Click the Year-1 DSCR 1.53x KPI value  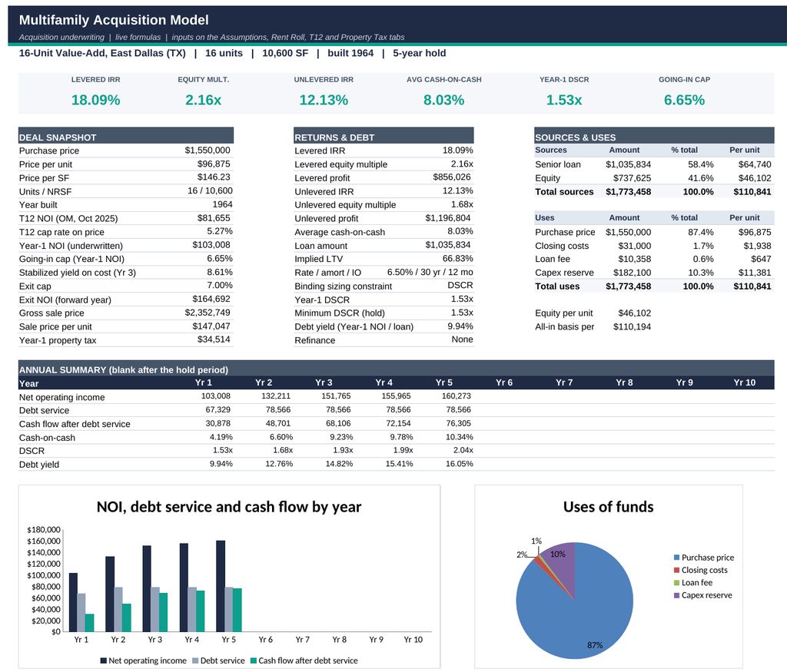tap(564, 100)
